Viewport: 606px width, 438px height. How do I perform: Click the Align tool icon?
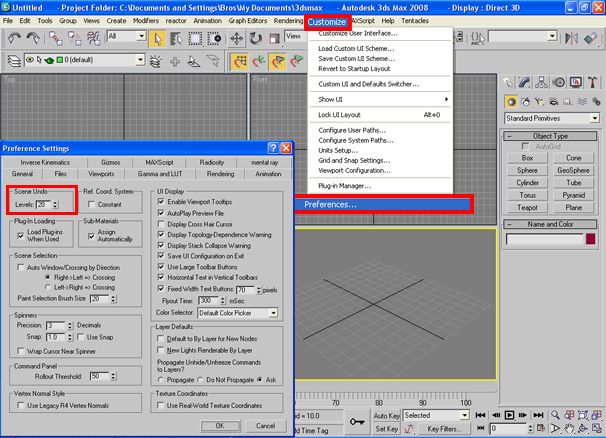pos(590,38)
